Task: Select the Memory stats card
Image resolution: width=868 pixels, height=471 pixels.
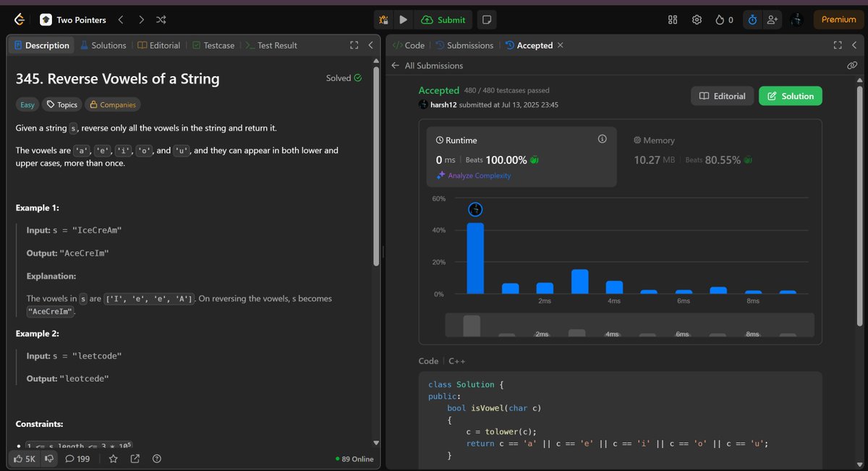Action: (718, 157)
